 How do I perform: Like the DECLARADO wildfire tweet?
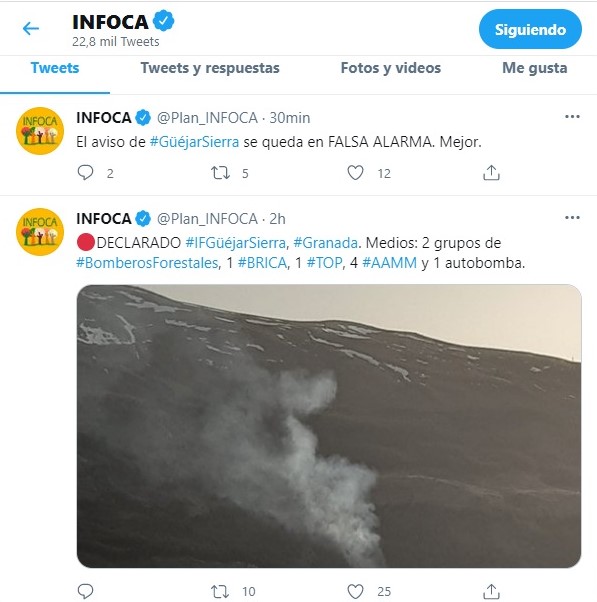coord(356,591)
